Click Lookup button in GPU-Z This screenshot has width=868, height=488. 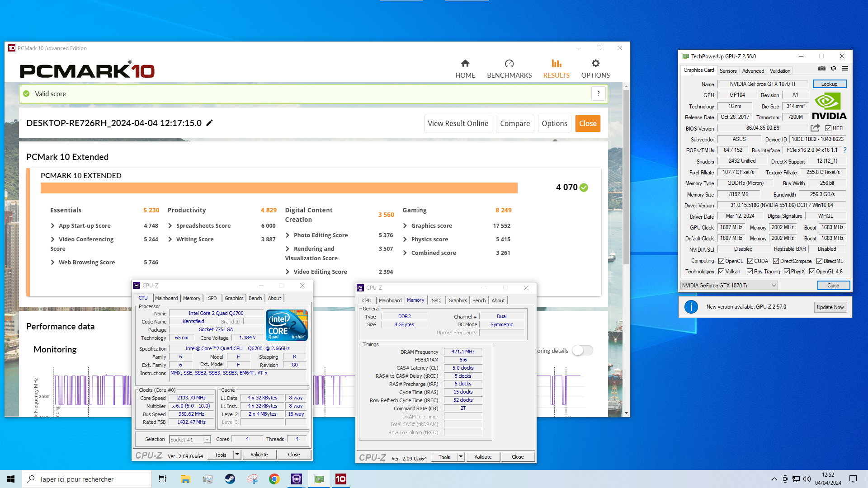[829, 84]
